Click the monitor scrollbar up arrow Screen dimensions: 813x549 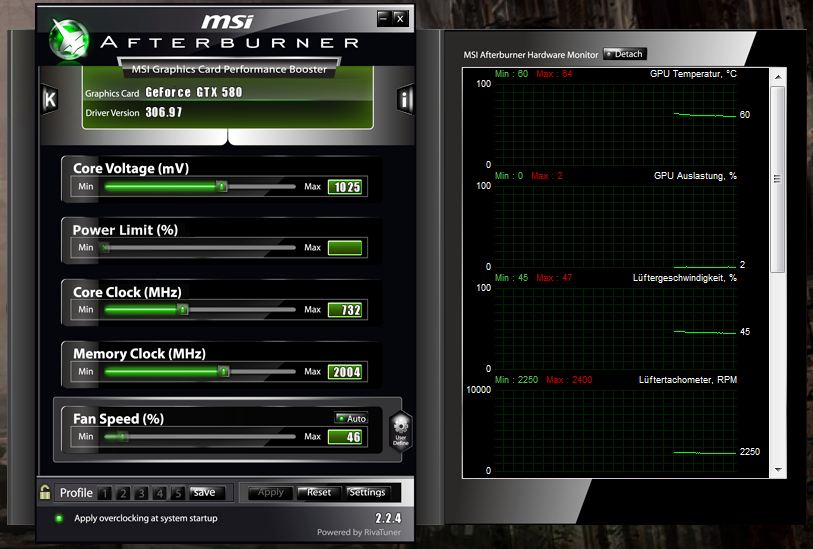(x=778, y=77)
